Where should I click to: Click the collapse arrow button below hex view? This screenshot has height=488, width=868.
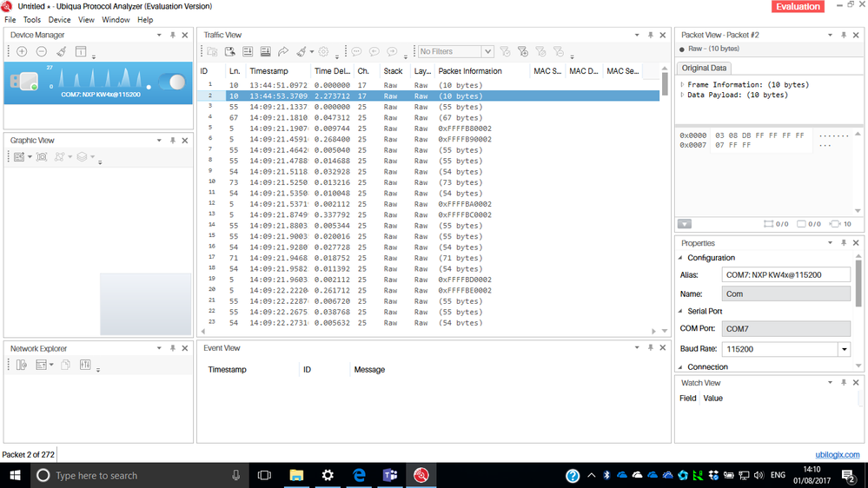point(685,224)
